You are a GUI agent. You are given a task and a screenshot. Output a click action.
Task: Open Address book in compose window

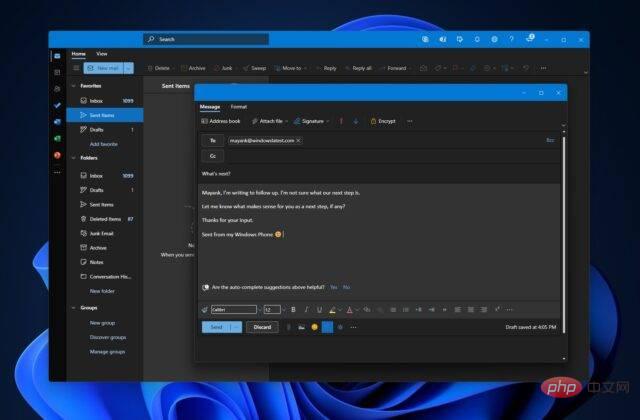point(220,121)
